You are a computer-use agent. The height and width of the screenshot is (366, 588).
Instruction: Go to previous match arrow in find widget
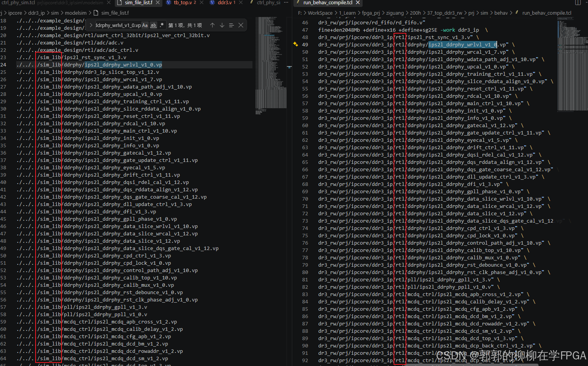click(212, 25)
